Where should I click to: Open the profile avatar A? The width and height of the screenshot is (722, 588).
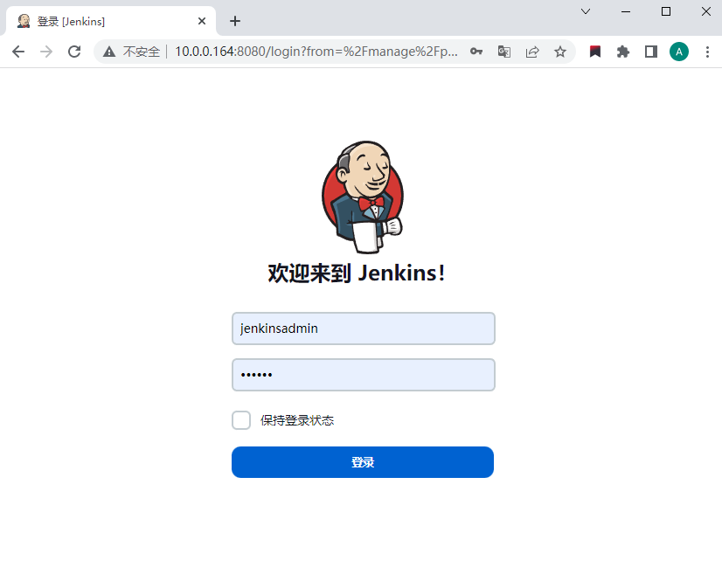coord(679,52)
